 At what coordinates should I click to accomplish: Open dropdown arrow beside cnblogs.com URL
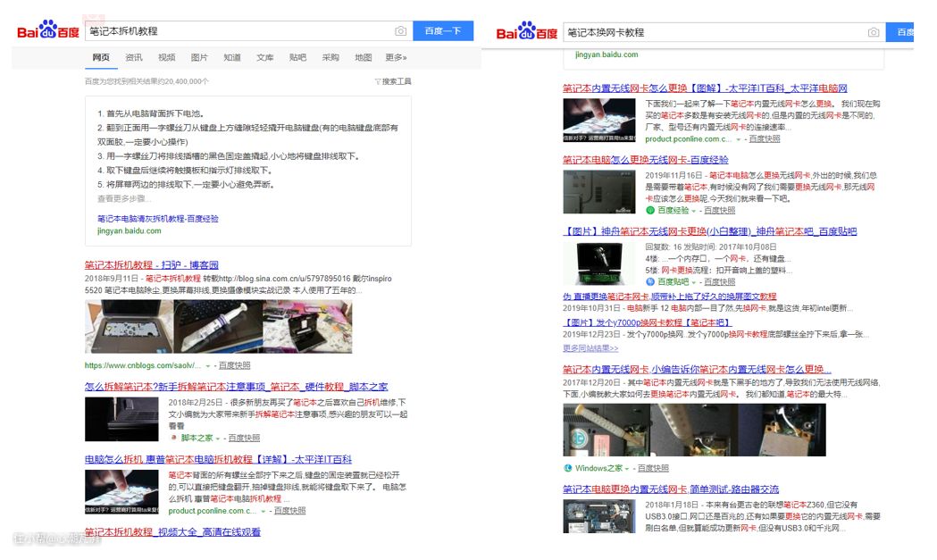tap(208, 366)
